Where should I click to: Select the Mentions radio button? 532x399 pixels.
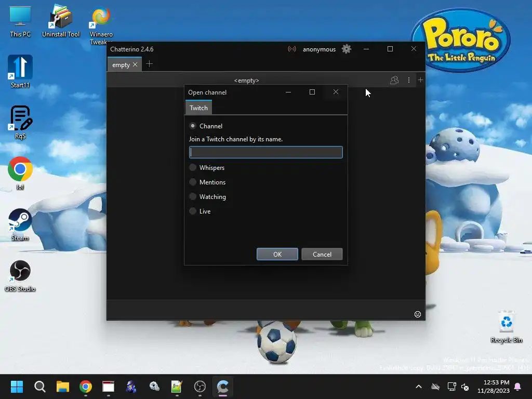(193, 182)
